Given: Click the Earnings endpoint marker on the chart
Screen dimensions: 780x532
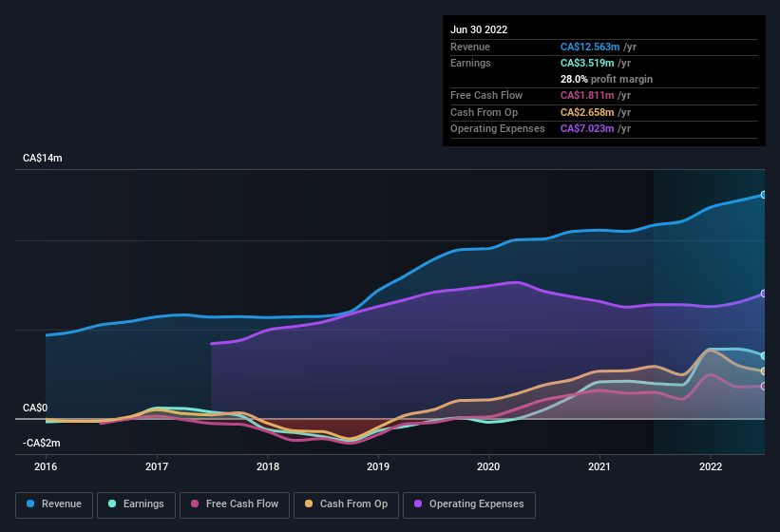Looking at the screenshot, I should tap(764, 356).
